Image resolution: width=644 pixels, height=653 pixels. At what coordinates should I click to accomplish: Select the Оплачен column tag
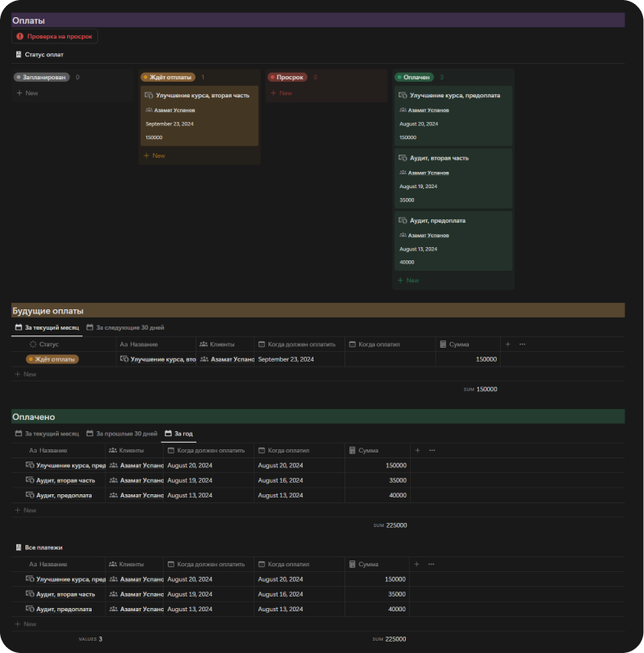(414, 77)
